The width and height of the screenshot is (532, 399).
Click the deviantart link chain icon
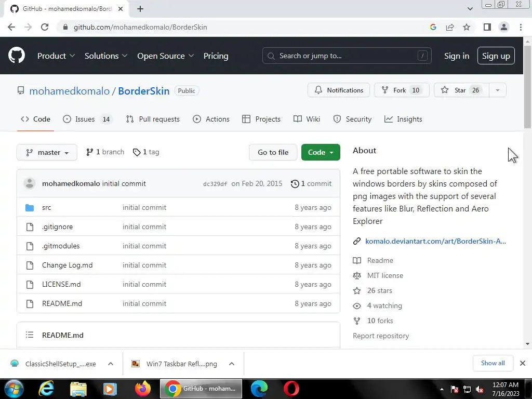click(x=356, y=241)
